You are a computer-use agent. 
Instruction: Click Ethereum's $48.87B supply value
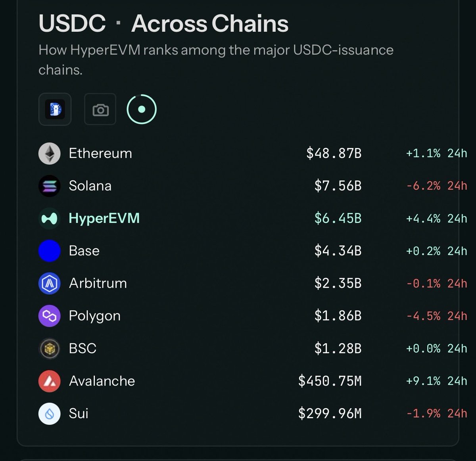click(x=334, y=153)
